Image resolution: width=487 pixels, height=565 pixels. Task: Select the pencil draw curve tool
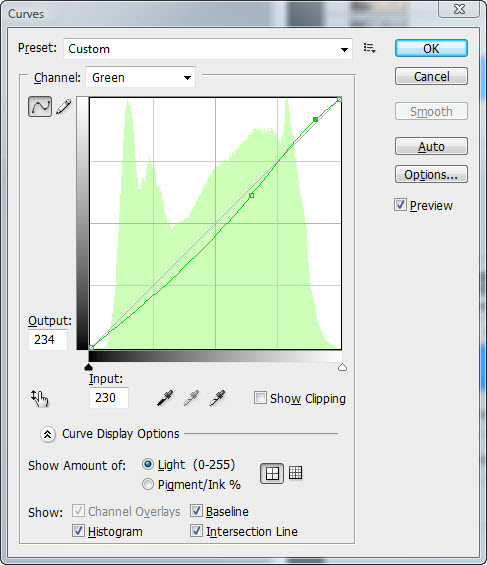click(64, 106)
